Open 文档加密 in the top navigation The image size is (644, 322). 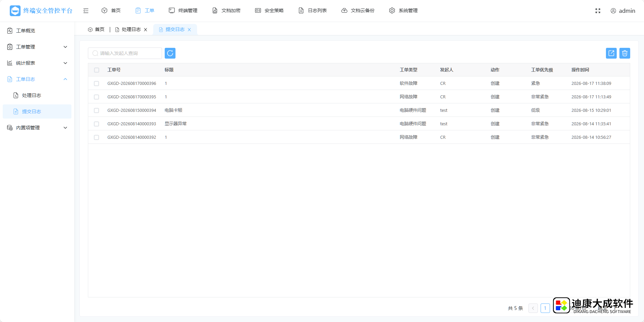coord(226,10)
